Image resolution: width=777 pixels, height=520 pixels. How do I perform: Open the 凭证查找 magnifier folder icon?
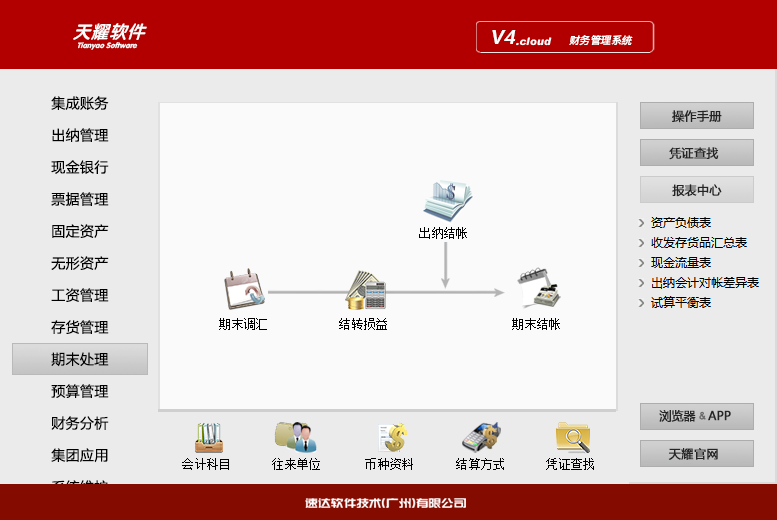pyautogui.click(x=573, y=437)
